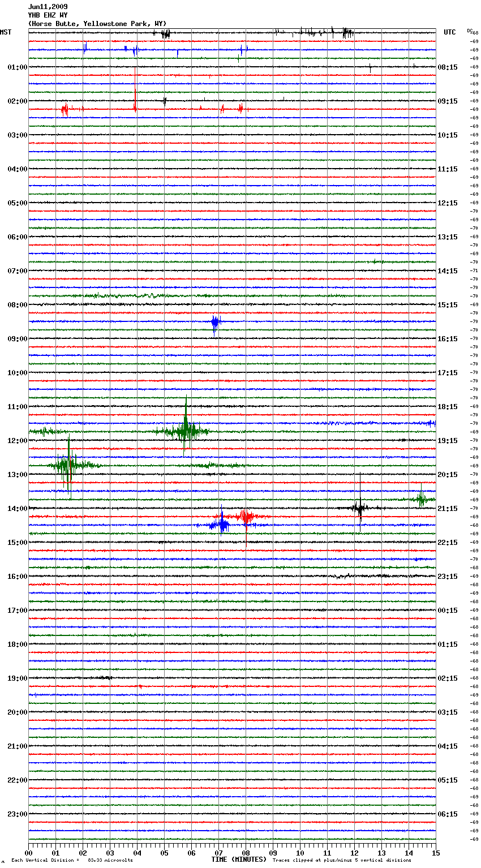Click the '16:15' UTC time label

448,339
